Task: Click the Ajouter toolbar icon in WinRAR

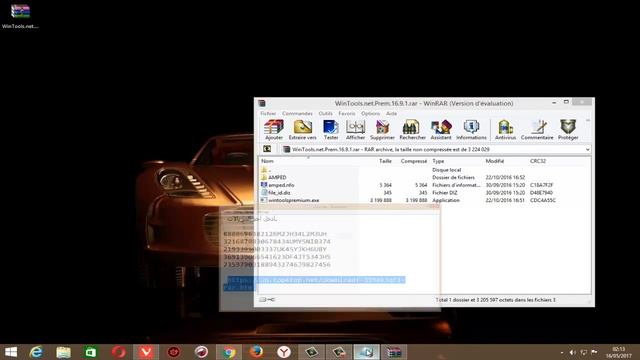Action: 273,130
